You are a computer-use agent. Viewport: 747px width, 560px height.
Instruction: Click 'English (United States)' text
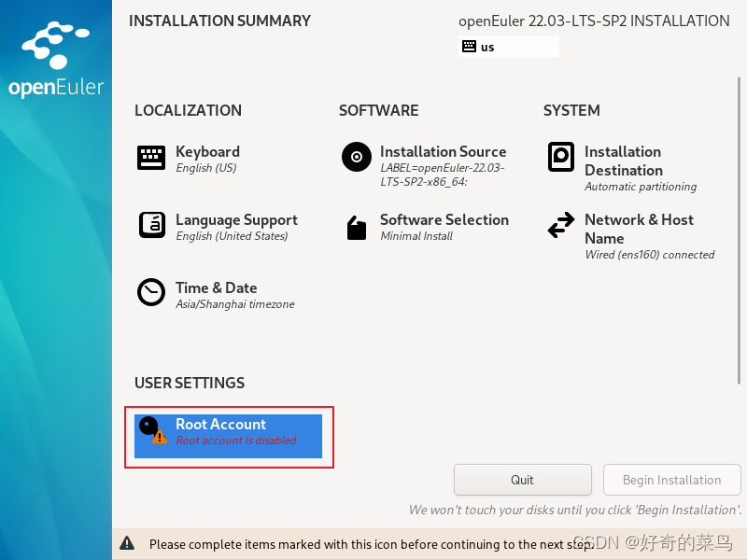click(x=232, y=236)
